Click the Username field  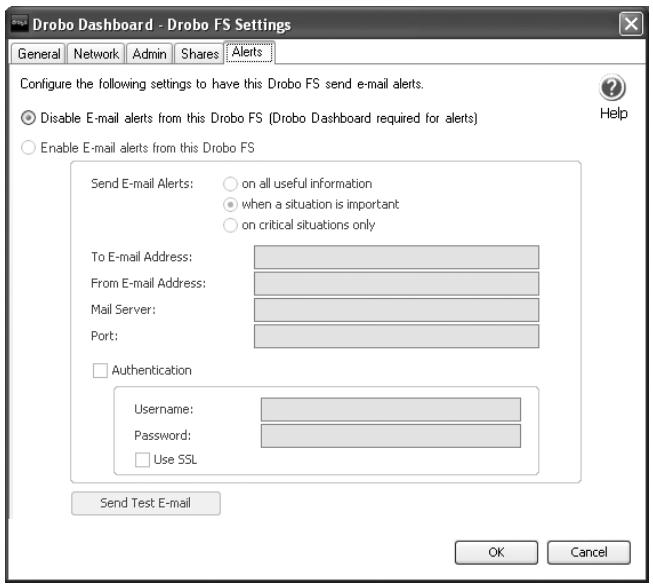pos(391,409)
